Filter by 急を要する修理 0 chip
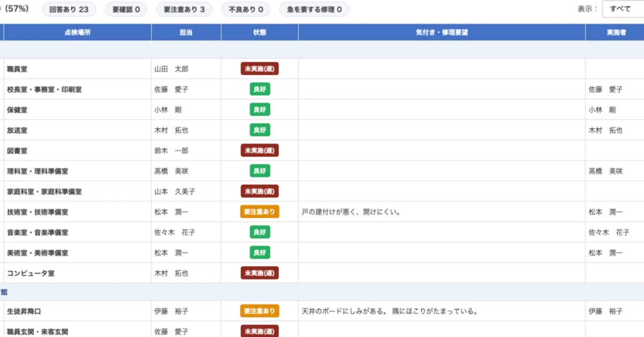Viewport: 644px width, 337px height. pyautogui.click(x=314, y=9)
